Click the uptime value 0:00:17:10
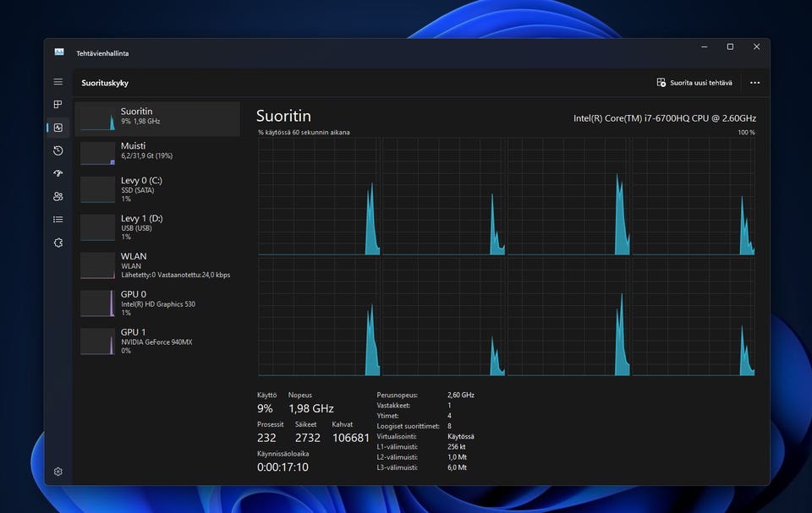Image resolution: width=812 pixels, height=513 pixels. click(x=283, y=467)
